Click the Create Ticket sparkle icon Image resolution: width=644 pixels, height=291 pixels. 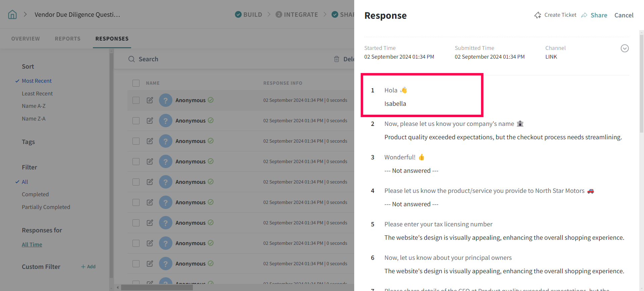tap(538, 15)
